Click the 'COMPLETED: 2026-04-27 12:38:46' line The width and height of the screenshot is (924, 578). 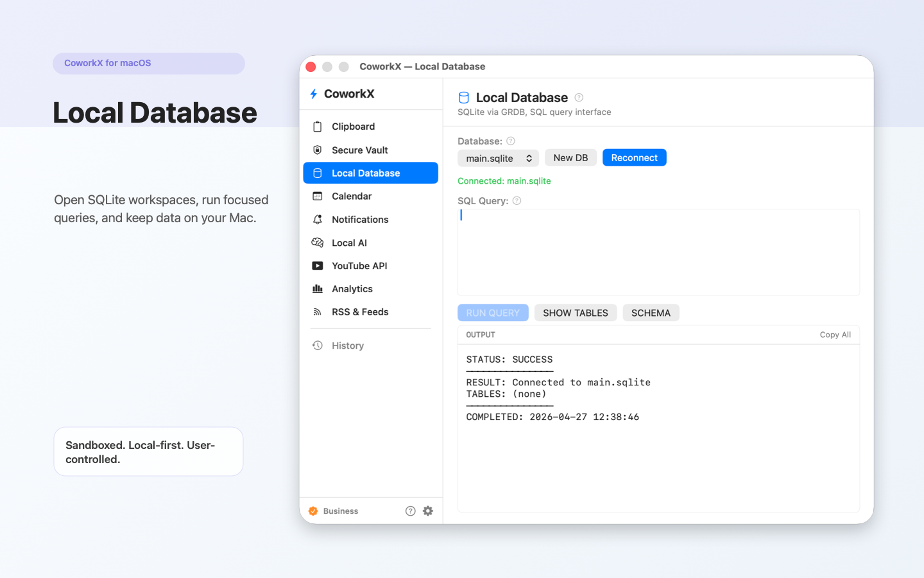[552, 417]
